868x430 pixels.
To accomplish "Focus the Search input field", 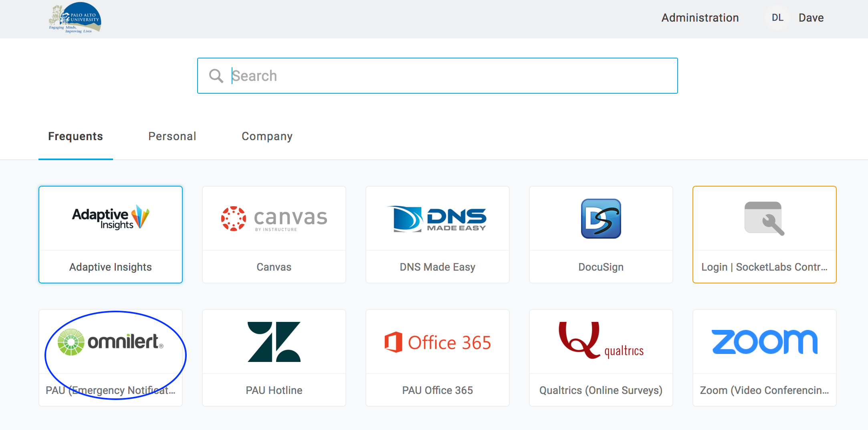I will [438, 76].
